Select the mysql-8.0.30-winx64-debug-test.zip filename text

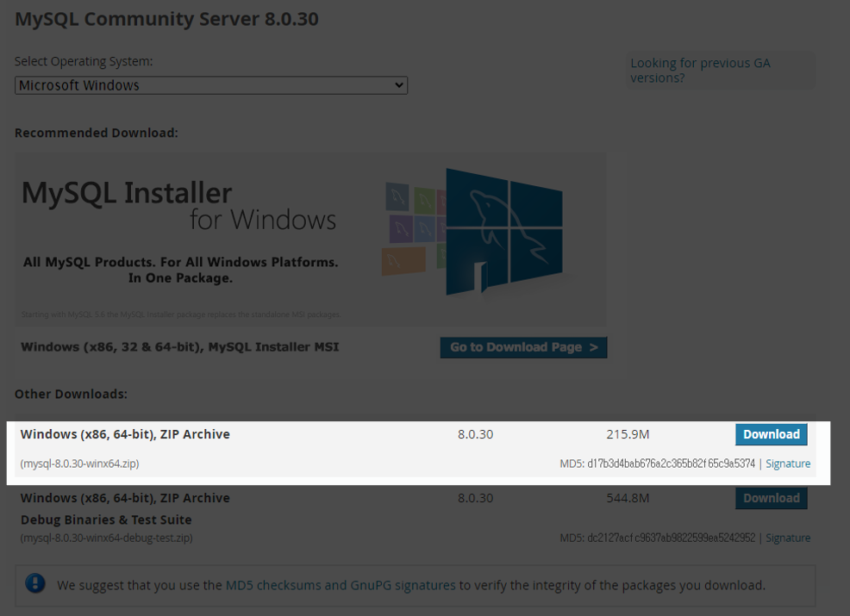pyautogui.click(x=106, y=538)
